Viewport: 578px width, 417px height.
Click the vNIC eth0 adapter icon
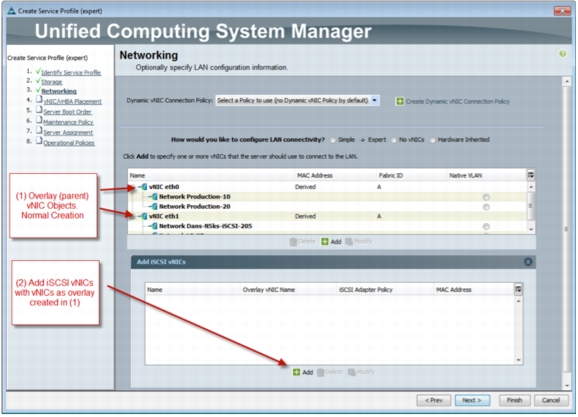point(144,187)
